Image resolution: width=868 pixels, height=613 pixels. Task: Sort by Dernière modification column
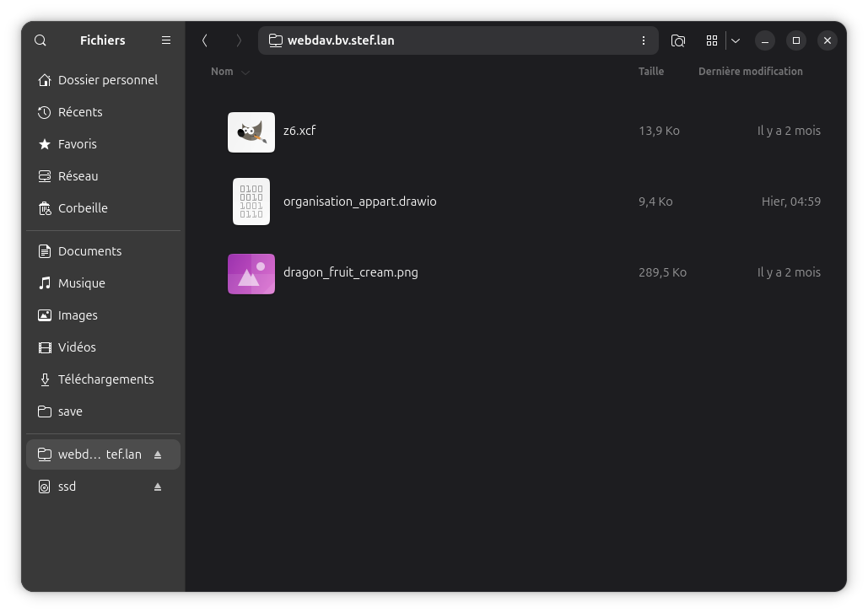(751, 72)
